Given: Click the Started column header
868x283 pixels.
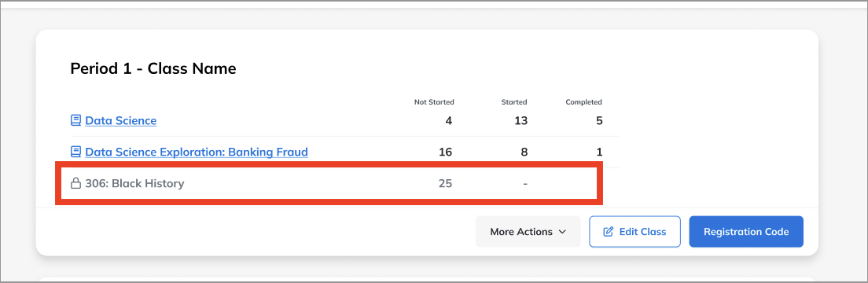Looking at the screenshot, I should (514, 102).
